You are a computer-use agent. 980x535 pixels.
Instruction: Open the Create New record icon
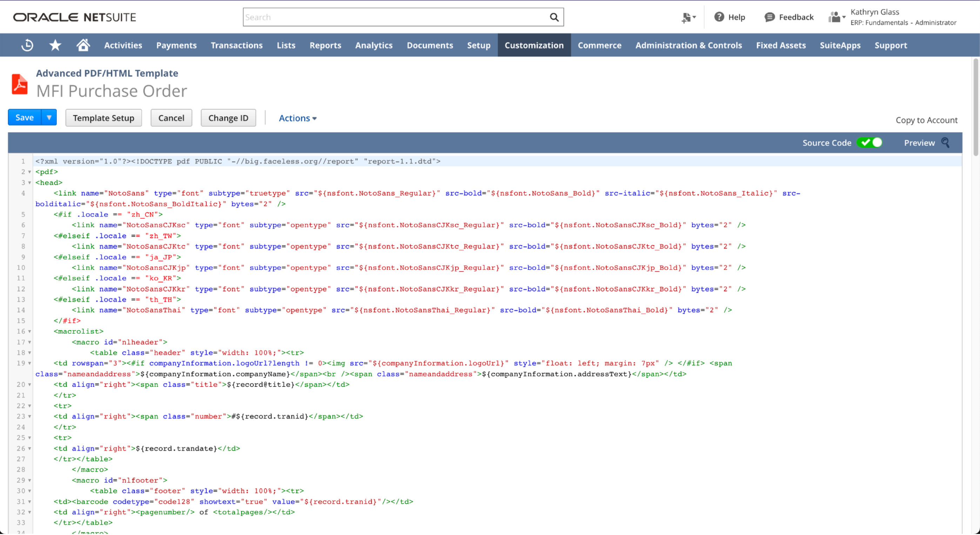click(689, 18)
